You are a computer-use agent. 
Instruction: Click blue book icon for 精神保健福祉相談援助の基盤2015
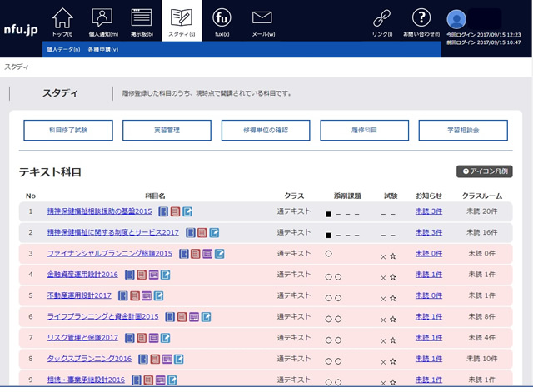click(x=163, y=211)
